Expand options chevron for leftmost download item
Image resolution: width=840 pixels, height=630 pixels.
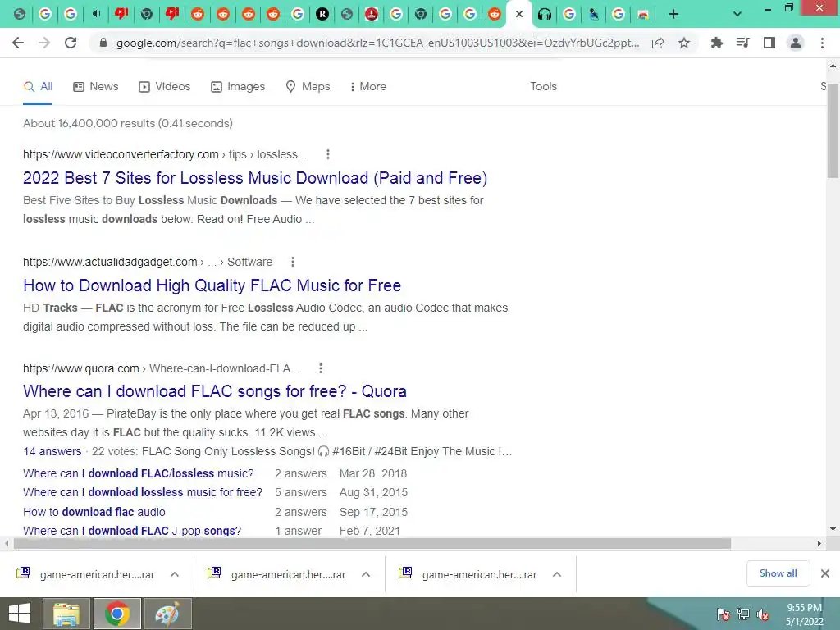175,574
